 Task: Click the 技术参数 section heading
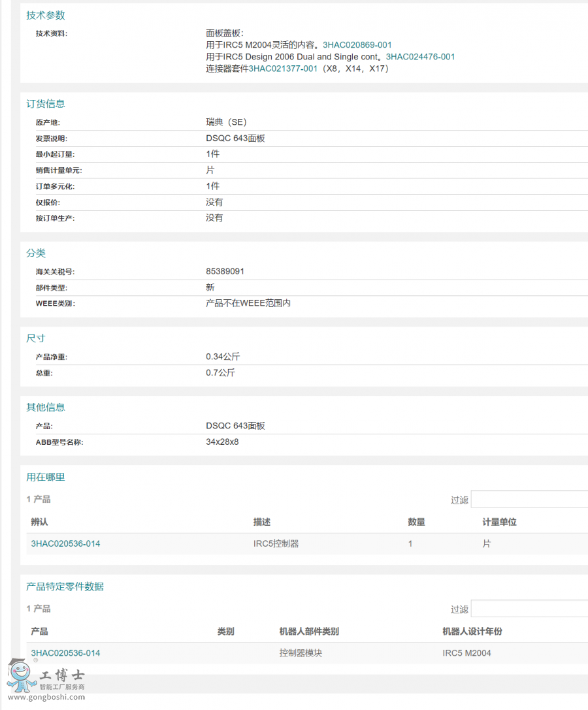[45, 15]
